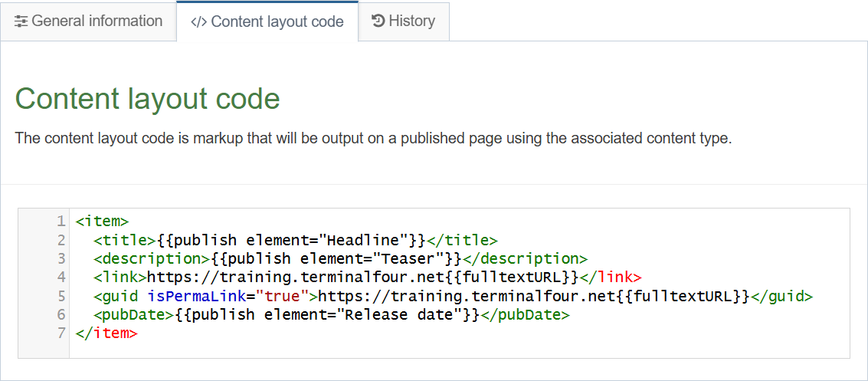This screenshot has width=868, height=381.
Task: Click the description sentence about markup output
Action: (374, 138)
